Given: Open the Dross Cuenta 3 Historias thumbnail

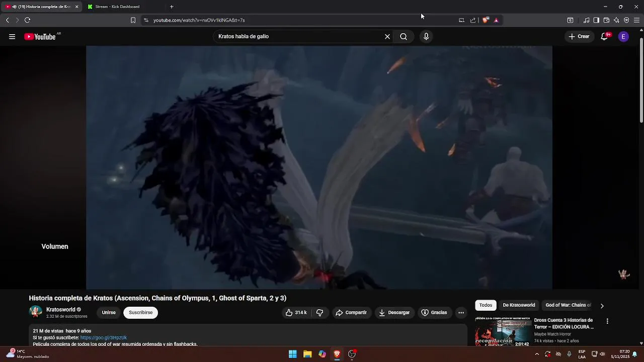Looking at the screenshot, I should (x=503, y=331).
